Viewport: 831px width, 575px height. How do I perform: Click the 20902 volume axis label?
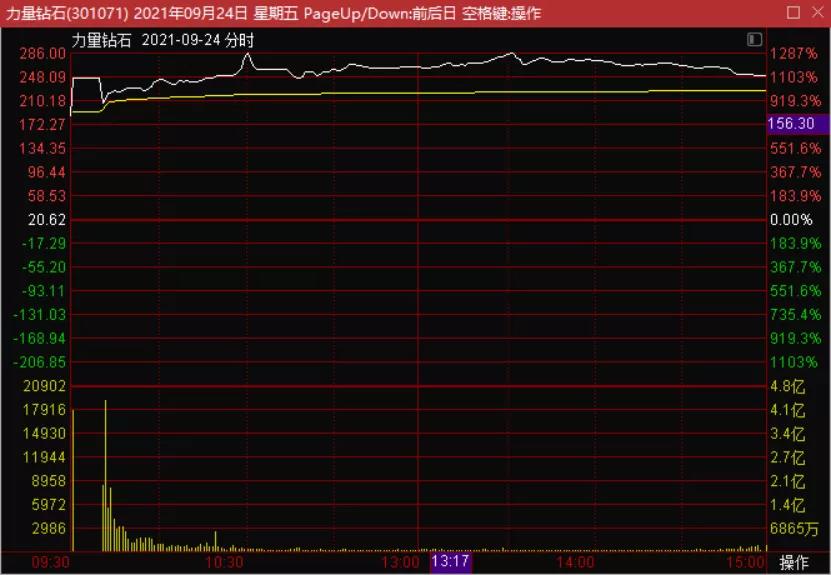[44, 386]
